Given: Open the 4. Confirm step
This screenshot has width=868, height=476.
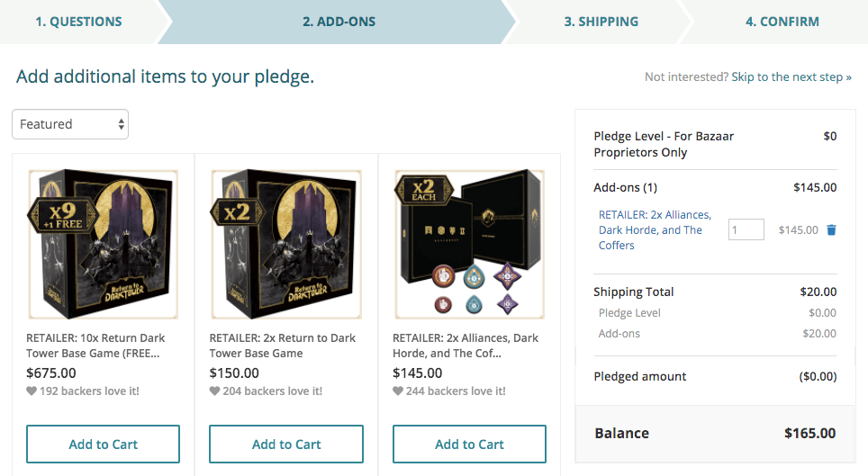Looking at the screenshot, I should click(x=782, y=22).
